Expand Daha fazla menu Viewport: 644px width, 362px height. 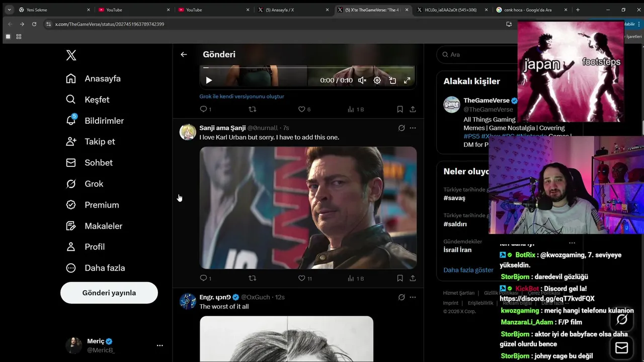(96, 268)
